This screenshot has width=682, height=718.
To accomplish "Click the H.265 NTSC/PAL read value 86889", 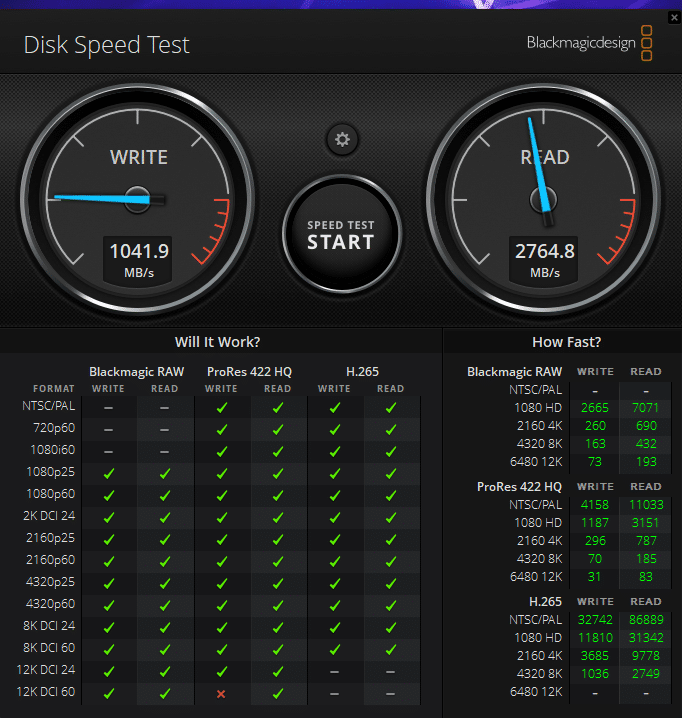I will click(646, 620).
